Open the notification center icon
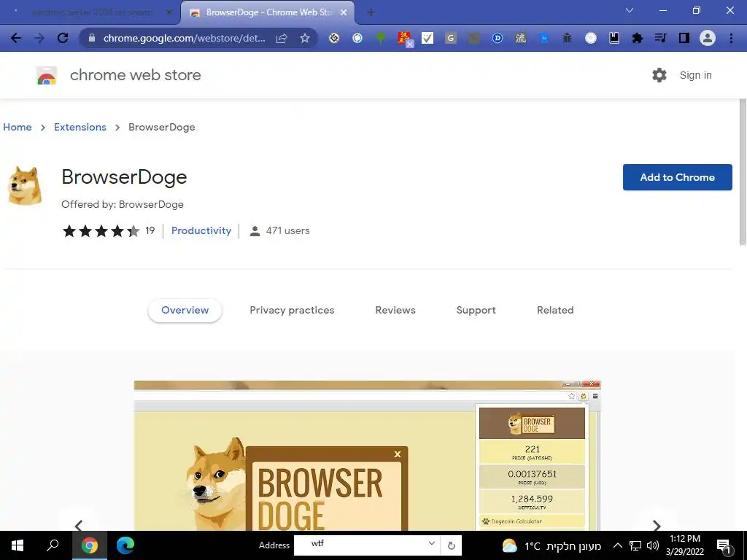747x560 pixels. [724, 547]
